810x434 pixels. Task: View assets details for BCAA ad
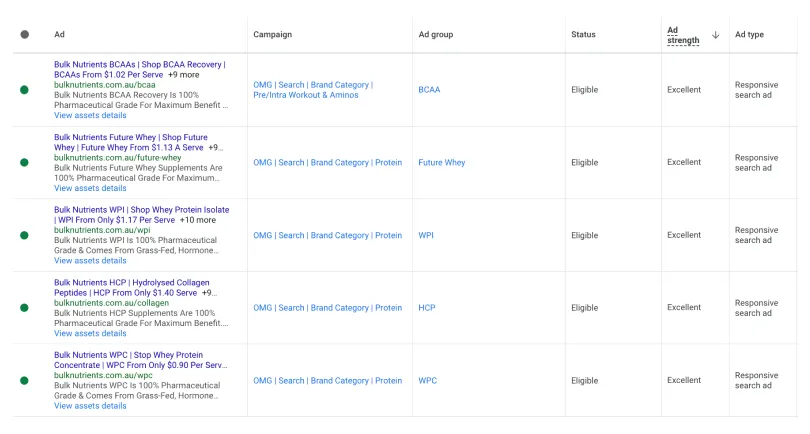90,115
